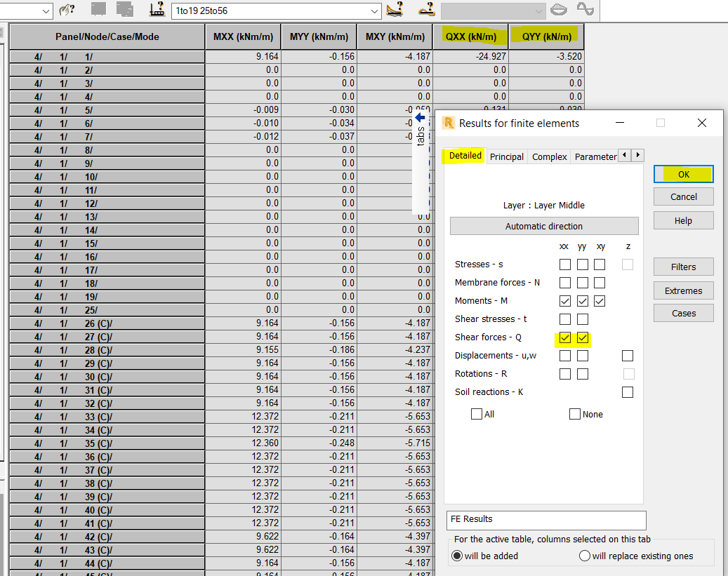The width and height of the screenshot is (728, 576).
Task: Switch to the Principal tab
Action: [506, 156]
